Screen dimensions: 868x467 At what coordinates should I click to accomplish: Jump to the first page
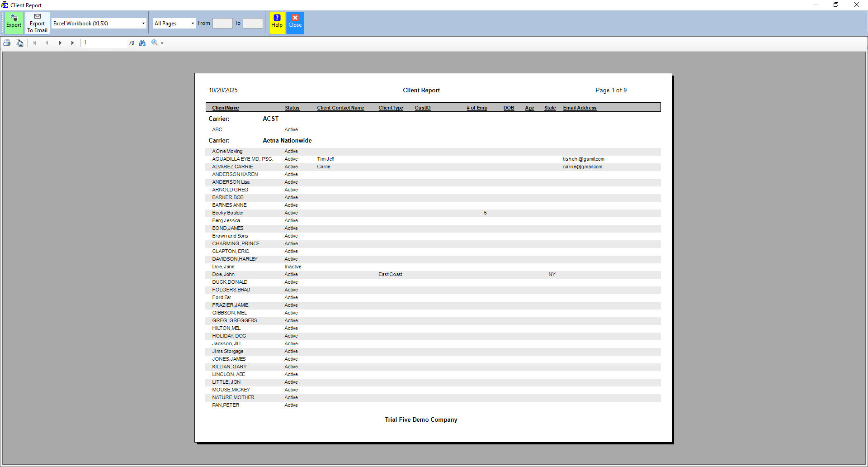coord(34,43)
